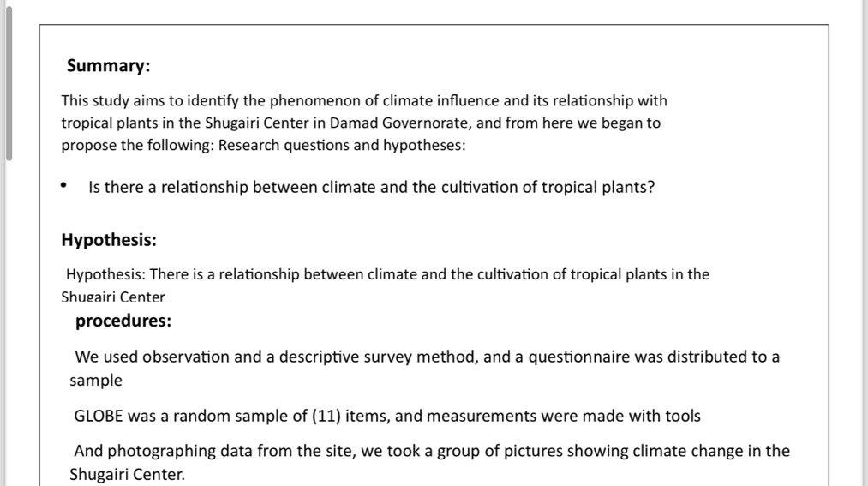
Task: Click the "Summary:" heading
Action: click(x=108, y=65)
